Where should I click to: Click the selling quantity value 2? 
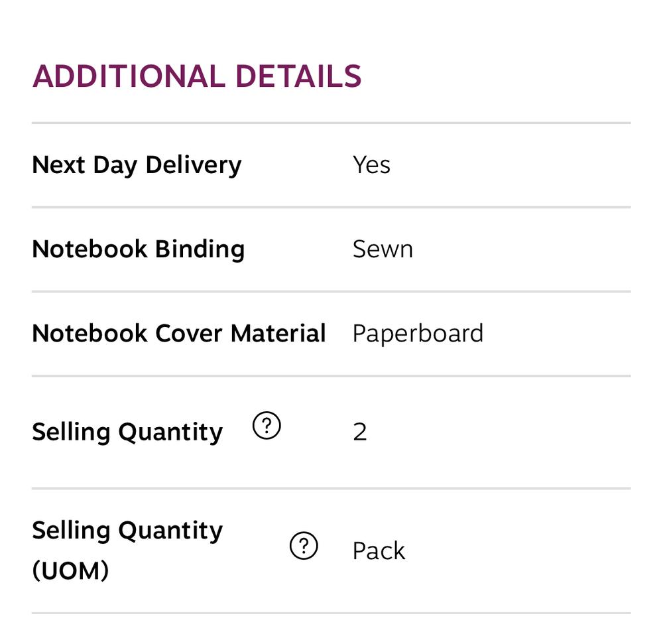tap(360, 432)
